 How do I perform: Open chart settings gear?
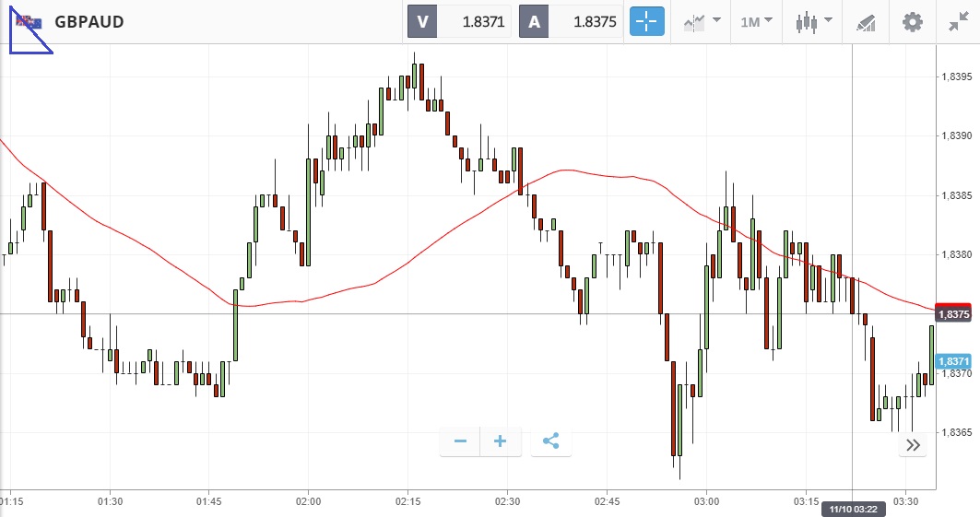coord(913,21)
